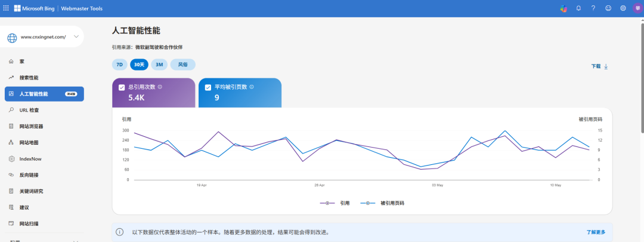Click the 19 Apr date label on chart

(202, 186)
